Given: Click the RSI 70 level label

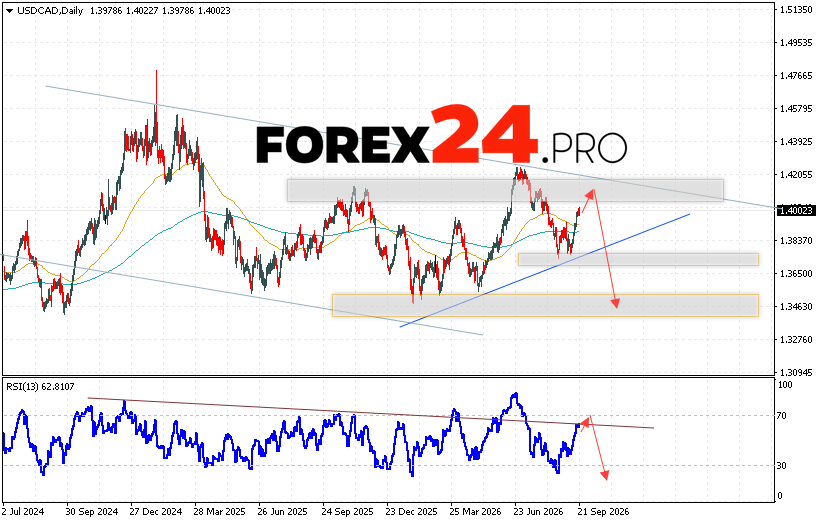Looking at the screenshot, I should [x=782, y=416].
